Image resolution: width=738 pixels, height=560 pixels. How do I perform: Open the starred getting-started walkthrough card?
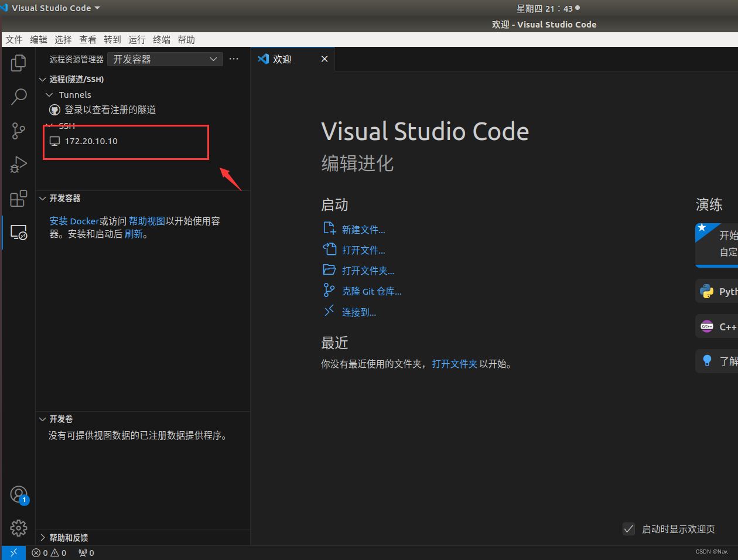pos(716,245)
